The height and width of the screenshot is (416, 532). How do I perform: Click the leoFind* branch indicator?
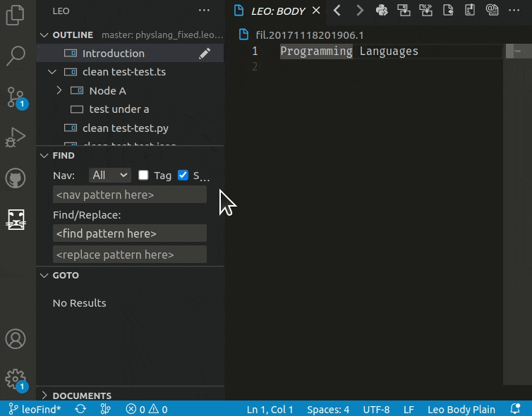(x=35, y=409)
